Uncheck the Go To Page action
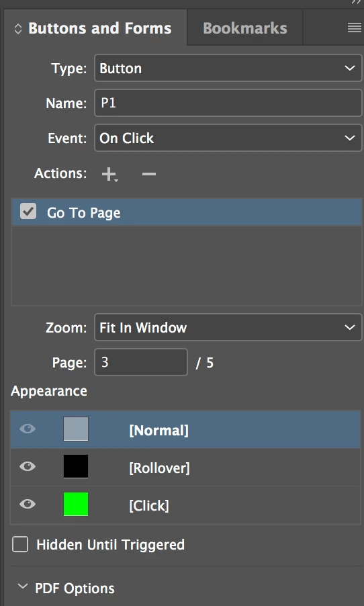 coord(28,212)
